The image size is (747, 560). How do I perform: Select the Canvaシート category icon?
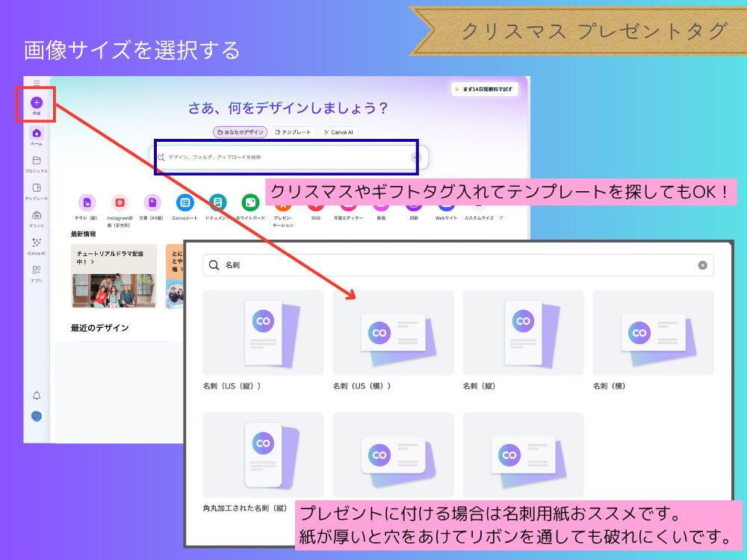(x=183, y=202)
